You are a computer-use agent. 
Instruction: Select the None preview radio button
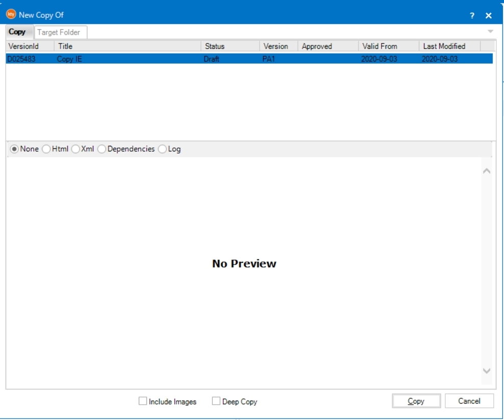[x=14, y=149]
